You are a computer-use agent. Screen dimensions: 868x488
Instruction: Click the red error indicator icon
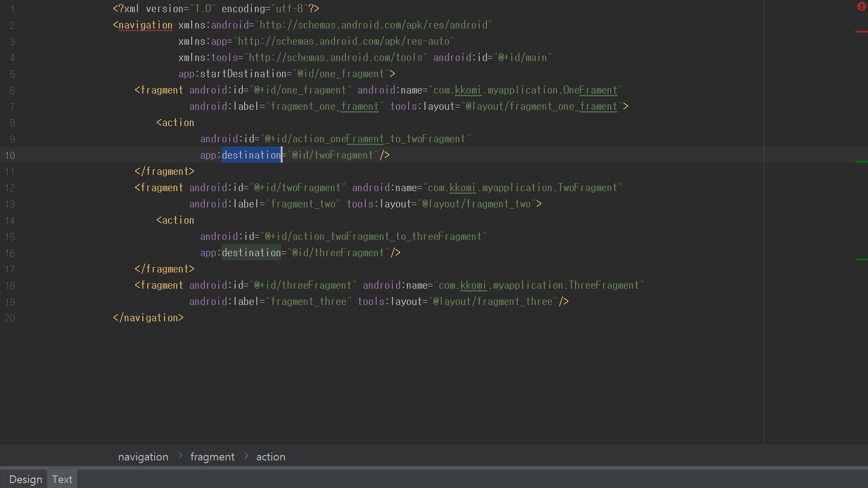click(861, 6)
